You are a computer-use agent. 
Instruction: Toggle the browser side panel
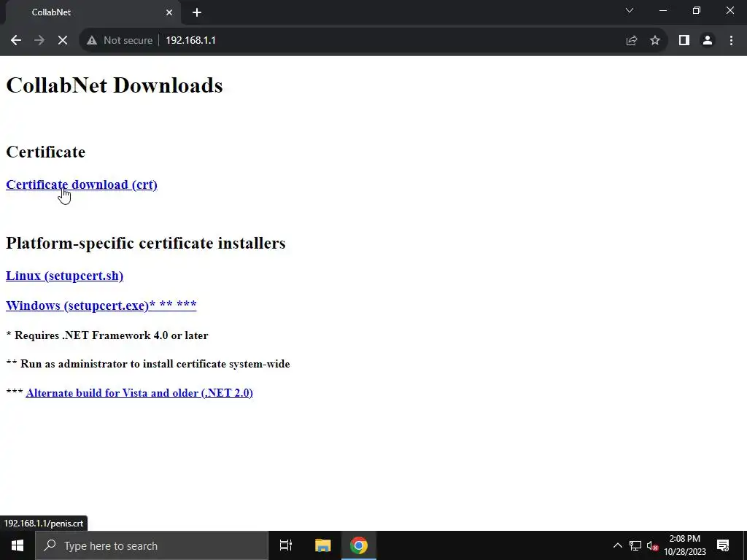pos(684,41)
